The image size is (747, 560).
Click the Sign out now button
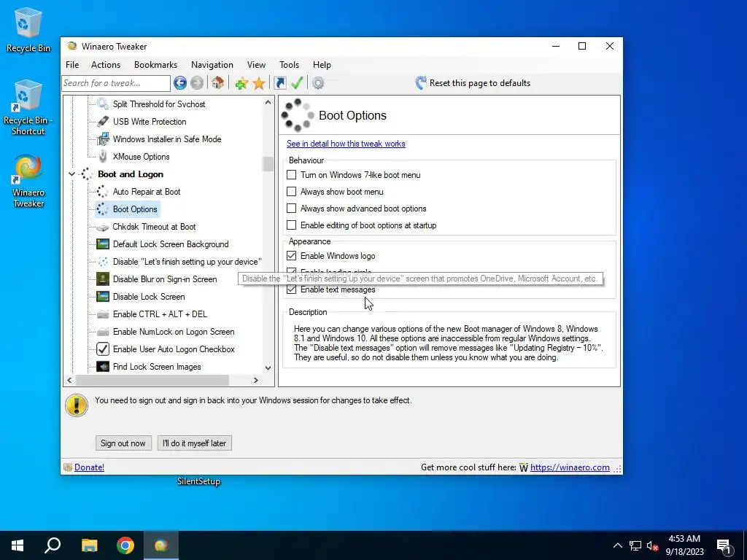point(123,443)
